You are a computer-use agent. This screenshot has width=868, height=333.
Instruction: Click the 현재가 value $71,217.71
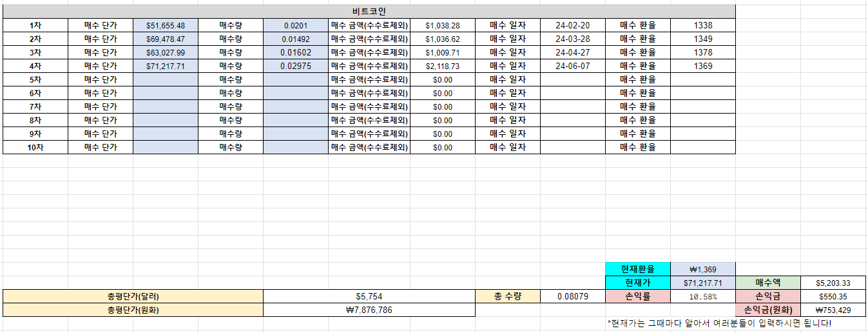703,283
